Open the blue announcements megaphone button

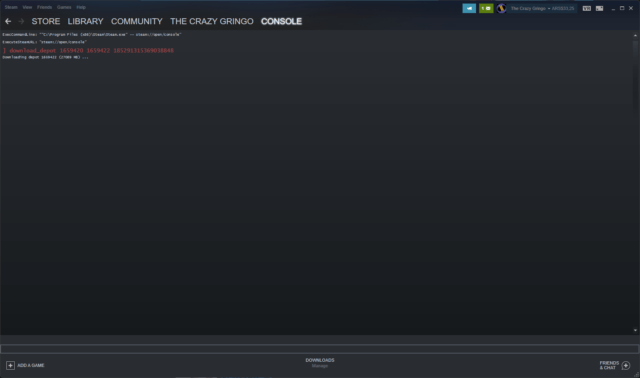[x=469, y=8]
